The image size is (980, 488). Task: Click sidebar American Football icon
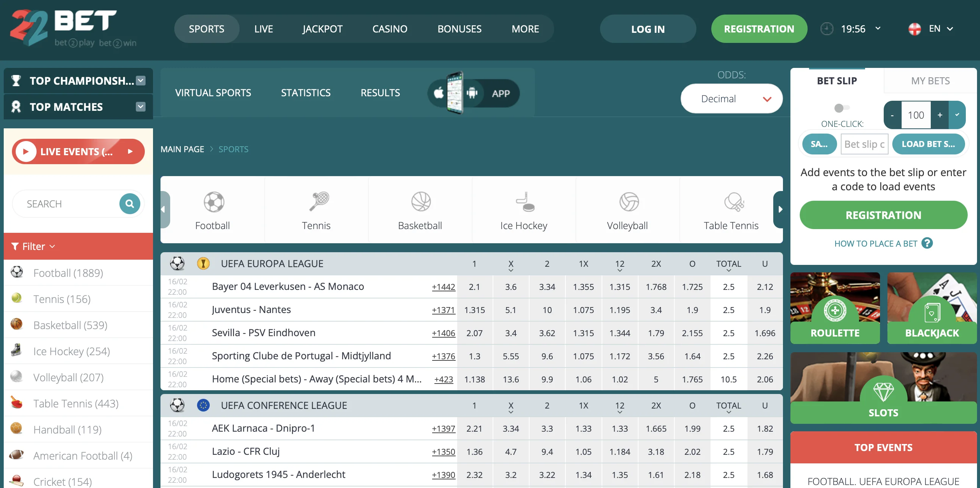16,454
